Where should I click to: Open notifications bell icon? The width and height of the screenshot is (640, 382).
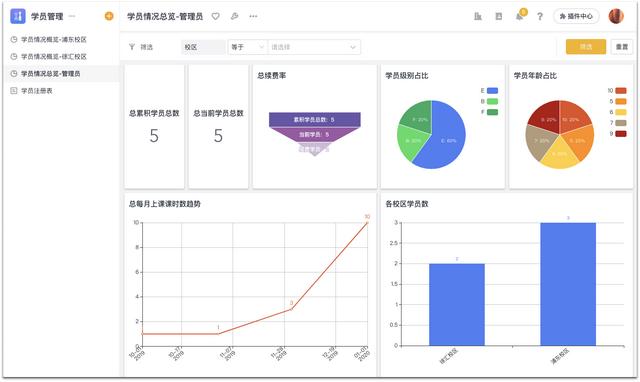pyautogui.click(x=520, y=16)
